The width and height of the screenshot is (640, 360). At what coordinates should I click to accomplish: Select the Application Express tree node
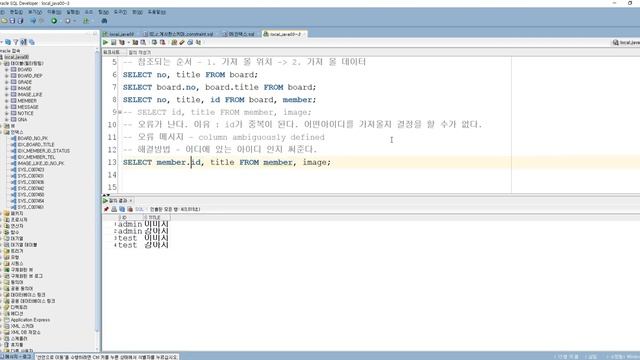pyautogui.click(x=30, y=320)
